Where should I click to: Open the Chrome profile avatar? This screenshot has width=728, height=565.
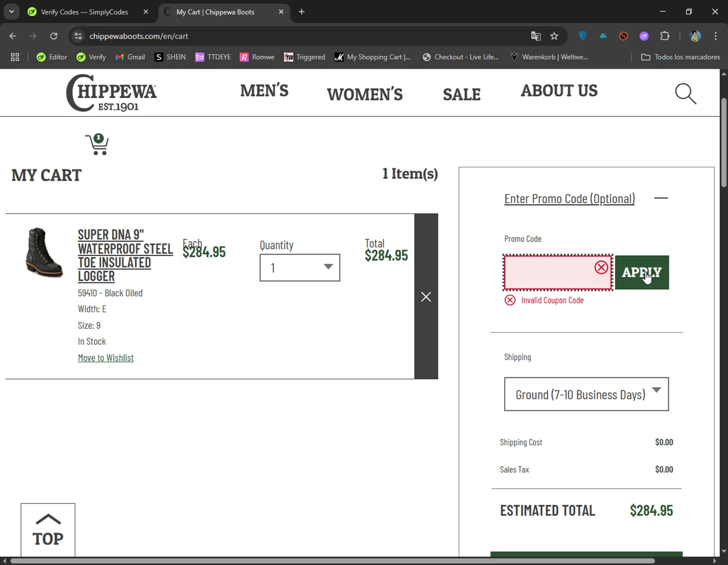pyautogui.click(x=695, y=36)
